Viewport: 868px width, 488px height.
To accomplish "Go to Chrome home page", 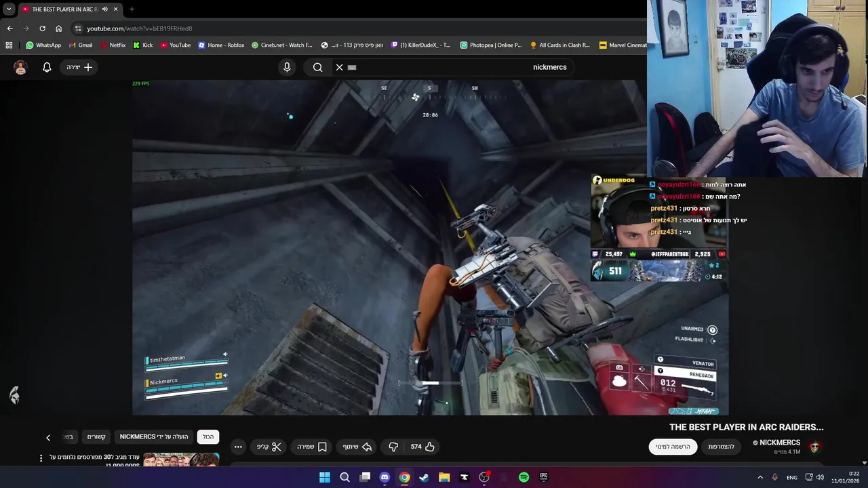I will 58,28.
